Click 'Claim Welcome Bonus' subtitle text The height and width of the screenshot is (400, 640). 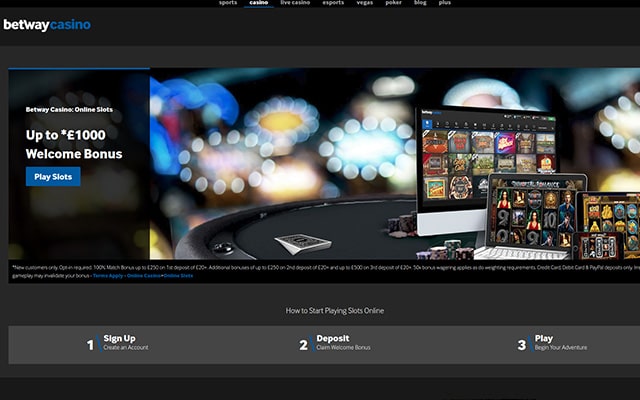[344, 347]
